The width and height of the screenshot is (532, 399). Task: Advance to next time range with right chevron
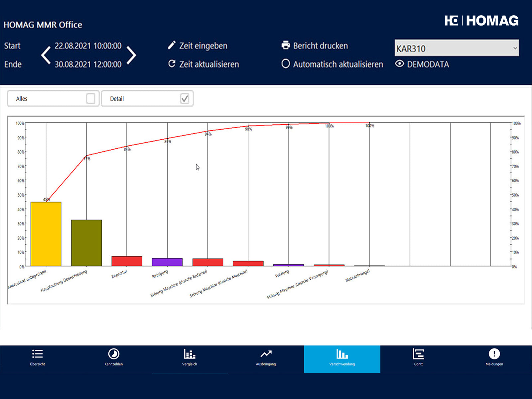click(131, 55)
